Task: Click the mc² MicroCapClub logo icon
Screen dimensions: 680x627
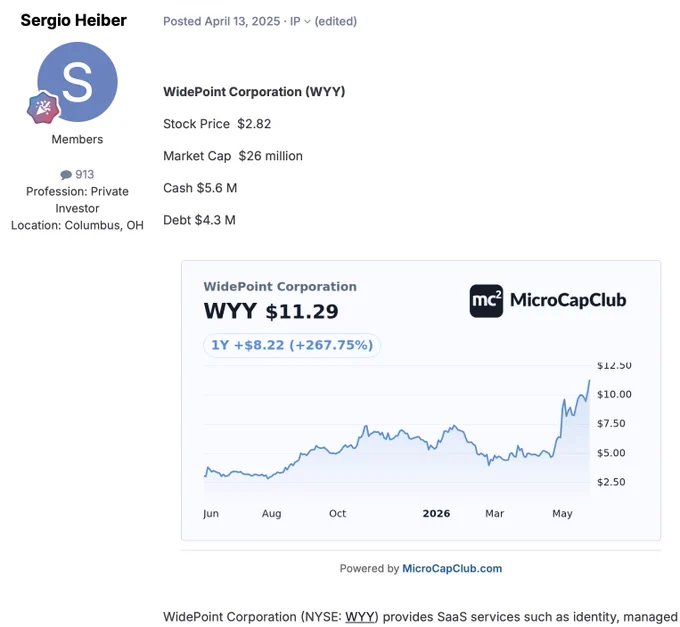Action: pos(486,301)
